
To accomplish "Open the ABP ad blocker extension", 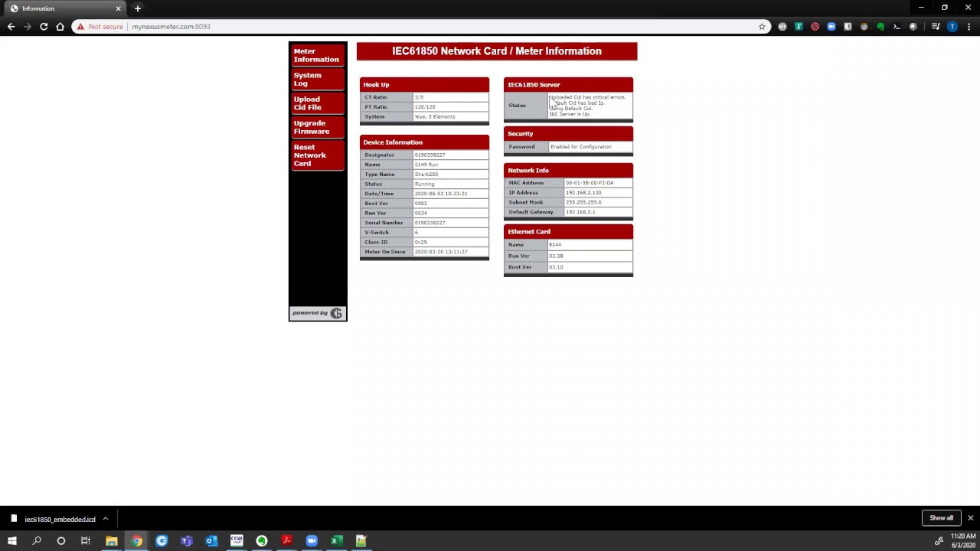I will 782,27.
